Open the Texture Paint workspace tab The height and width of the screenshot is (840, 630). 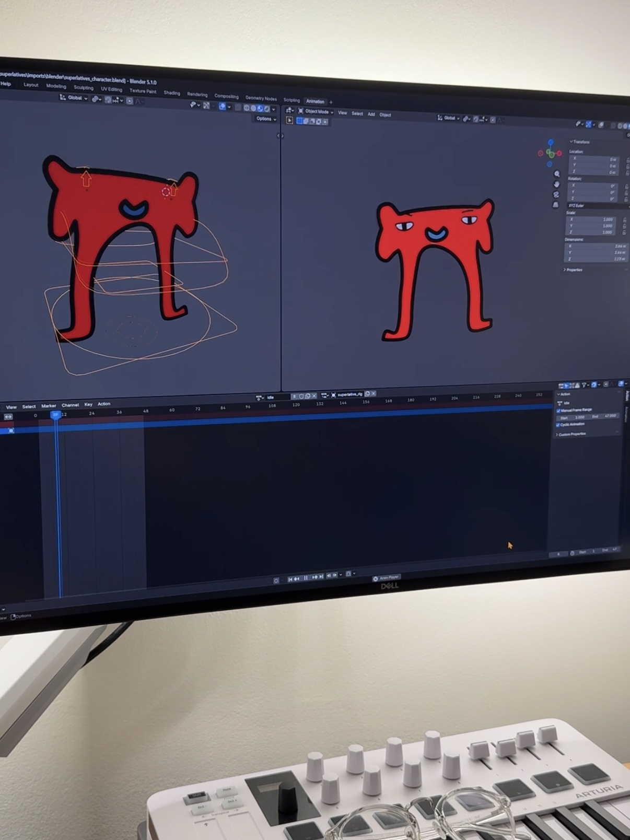tap(143, 91)
